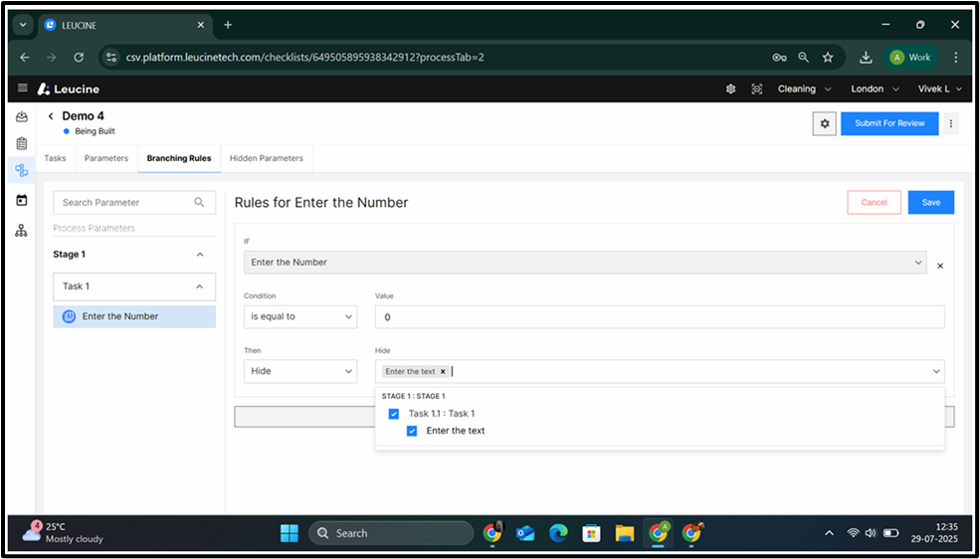
Task: Remove the Enter the text chip
Action: coord(443,372)
